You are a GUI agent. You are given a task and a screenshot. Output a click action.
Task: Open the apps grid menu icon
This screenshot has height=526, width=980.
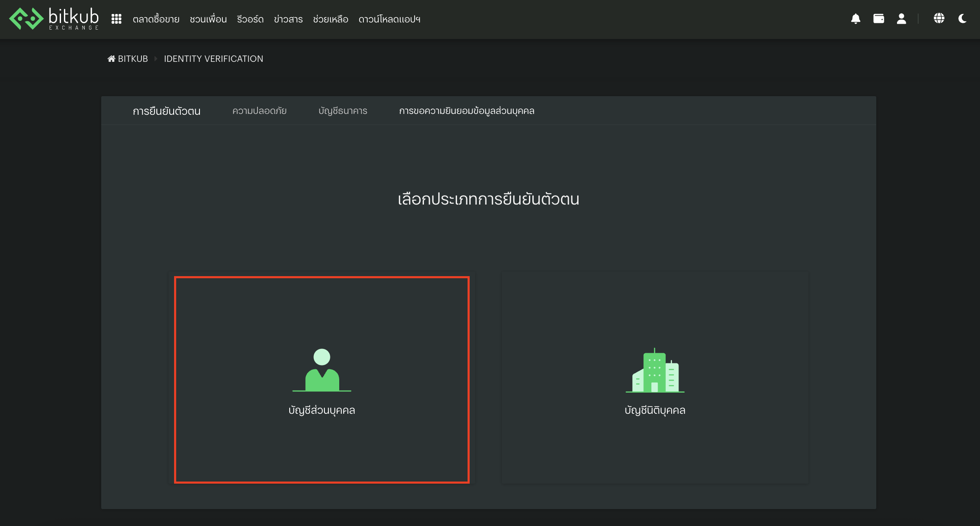(x=116, y=19)
